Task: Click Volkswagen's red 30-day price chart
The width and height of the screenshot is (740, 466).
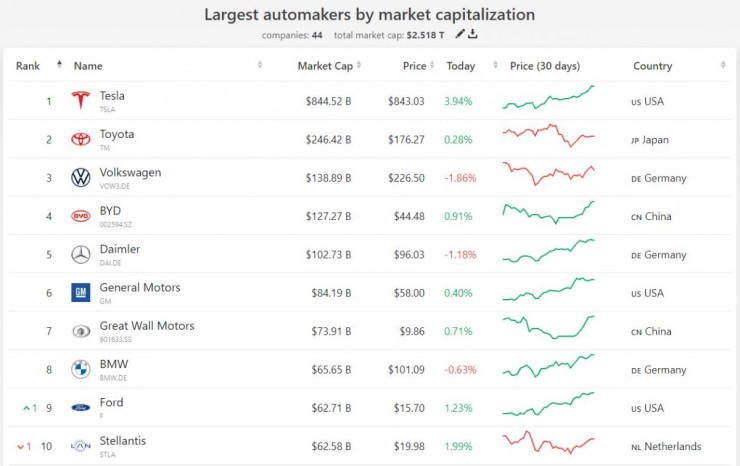Action: [548, 174]
